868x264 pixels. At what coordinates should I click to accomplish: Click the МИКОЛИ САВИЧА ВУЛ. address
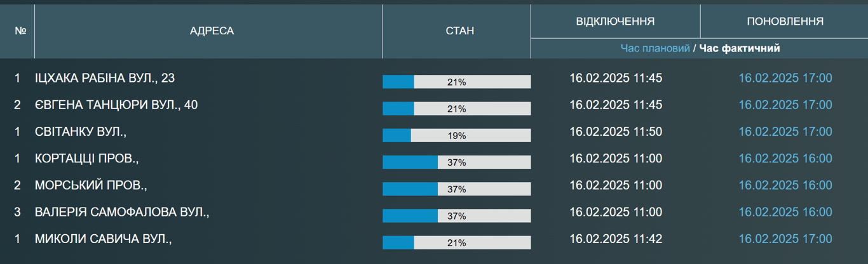(104, 239)
